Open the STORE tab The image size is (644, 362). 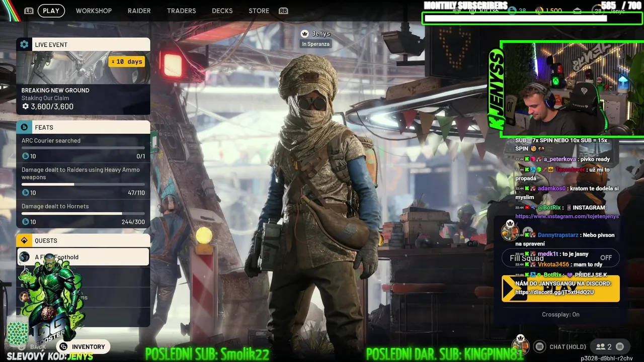point(259,11)
